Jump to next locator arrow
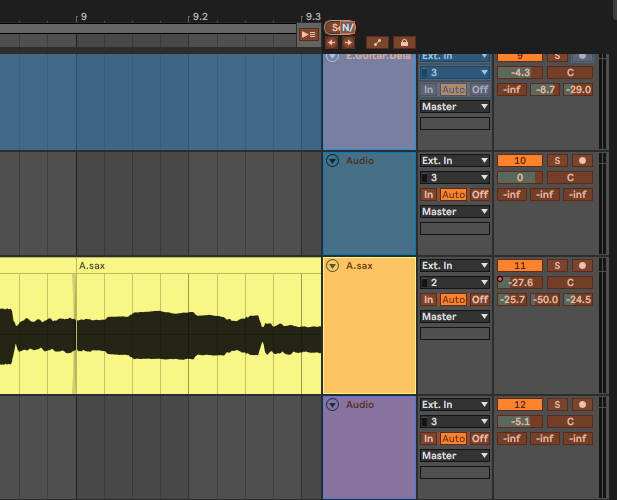This screenshot has height=500, width=617. (x=348, y=43)
